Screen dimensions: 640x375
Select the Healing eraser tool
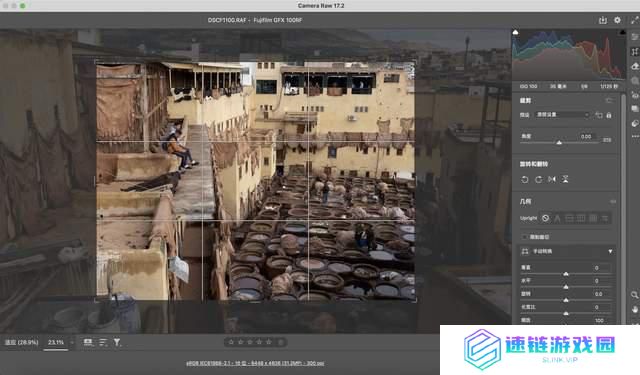(635, 66)
